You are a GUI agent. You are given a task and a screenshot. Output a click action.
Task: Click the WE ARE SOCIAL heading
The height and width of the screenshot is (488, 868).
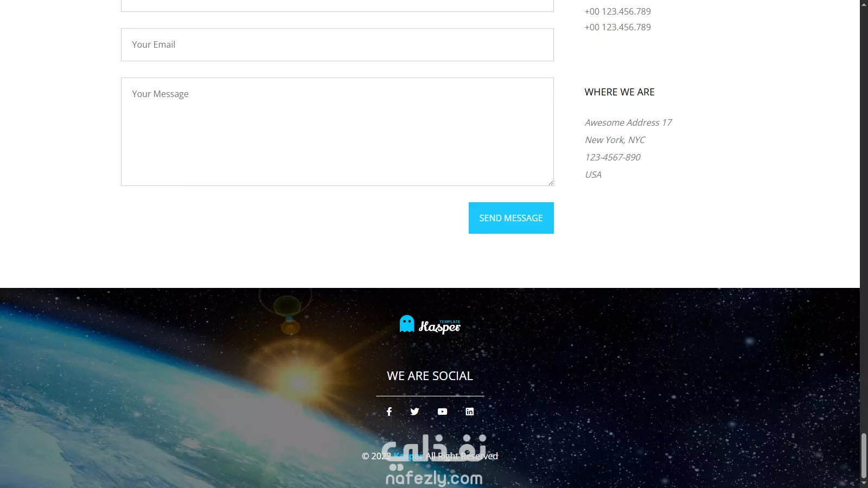point(430,376)
